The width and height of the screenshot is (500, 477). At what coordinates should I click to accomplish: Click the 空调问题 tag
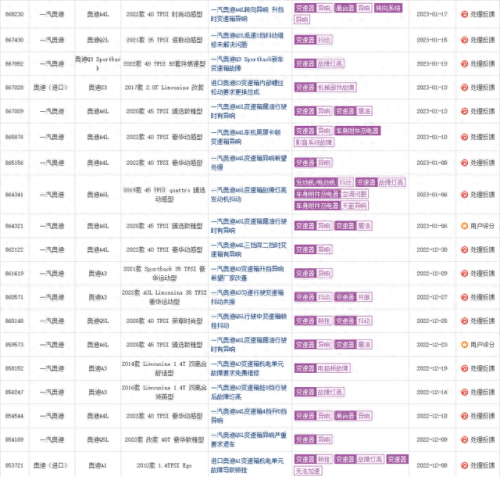(354, 194)
